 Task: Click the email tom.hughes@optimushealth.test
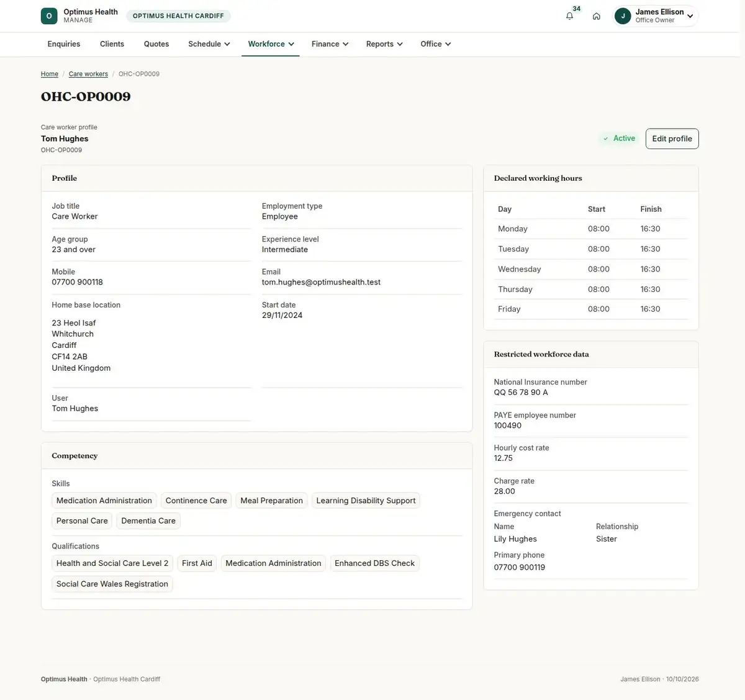click(x=321, y=282)
